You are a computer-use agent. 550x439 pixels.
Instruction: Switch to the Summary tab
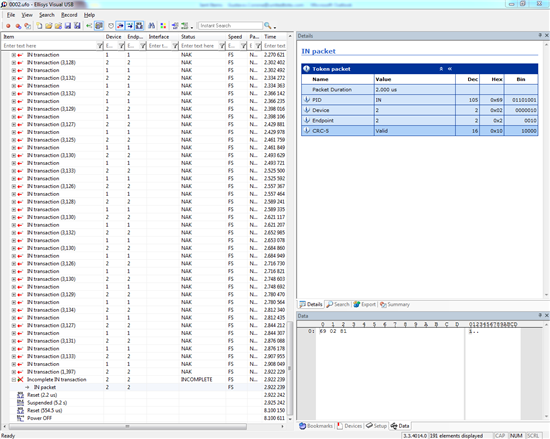click(x=395, y=305)
